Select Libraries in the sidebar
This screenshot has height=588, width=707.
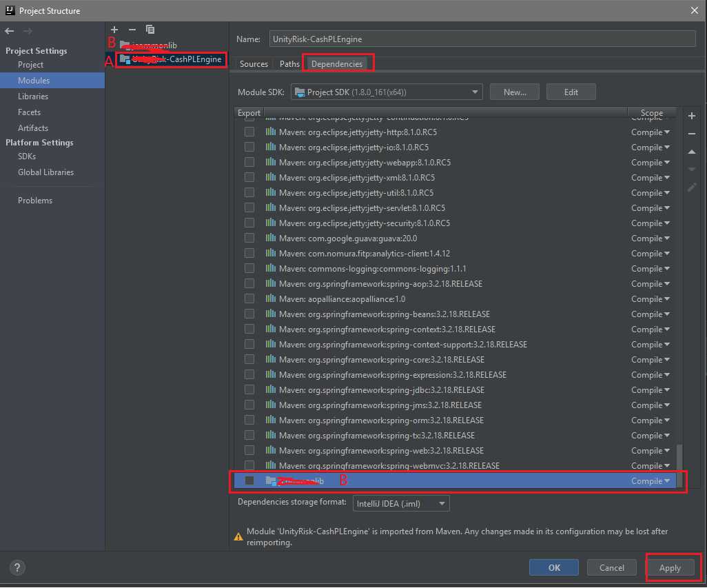coord(33,96)
